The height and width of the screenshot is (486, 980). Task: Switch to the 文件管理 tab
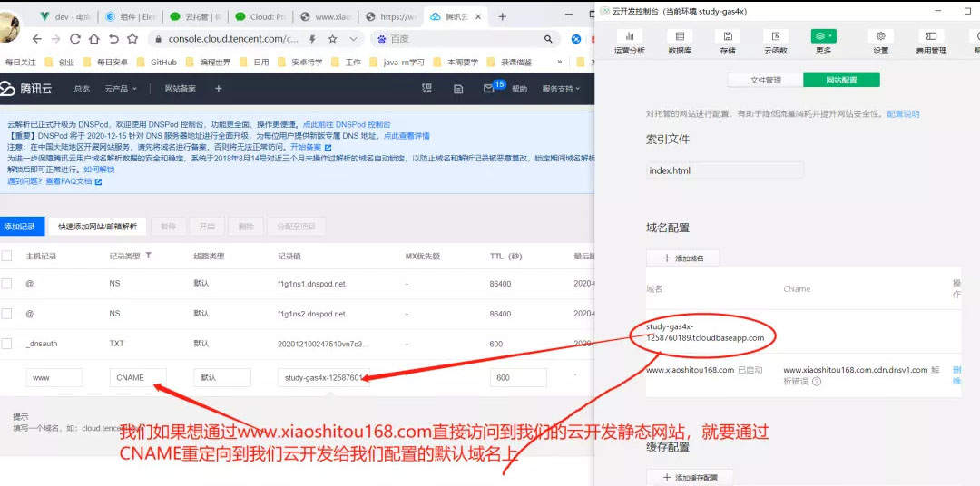coord(765,80)
